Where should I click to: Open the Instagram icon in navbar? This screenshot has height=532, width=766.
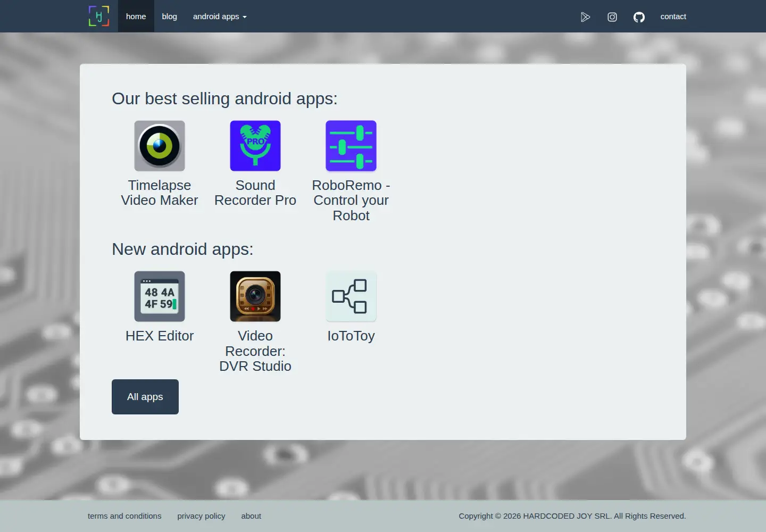coord(612,17)
